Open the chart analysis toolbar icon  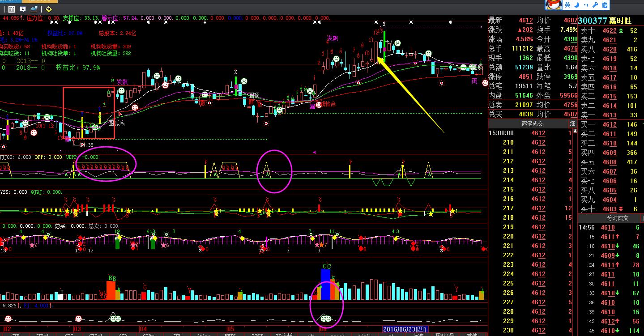pyautogui.click(x=34, y=9)
